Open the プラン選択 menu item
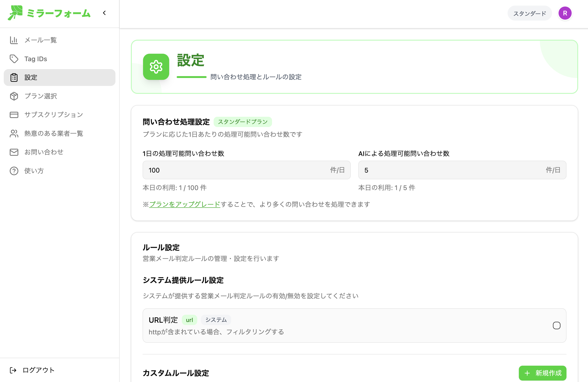 click(41, 96)
